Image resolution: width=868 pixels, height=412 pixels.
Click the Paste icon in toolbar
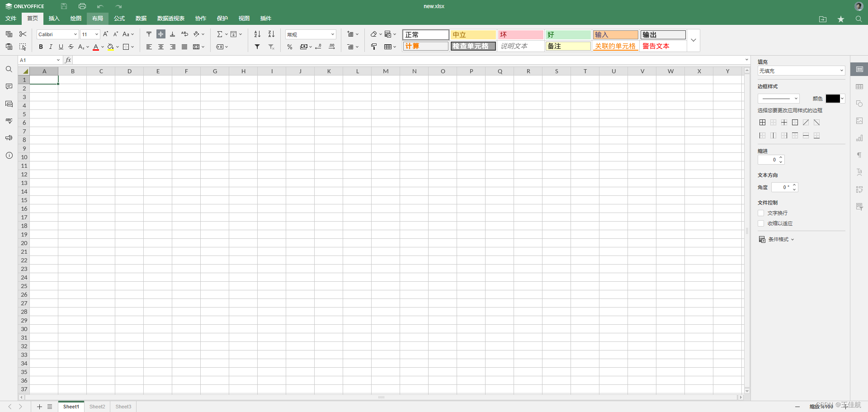pos(9,47)
